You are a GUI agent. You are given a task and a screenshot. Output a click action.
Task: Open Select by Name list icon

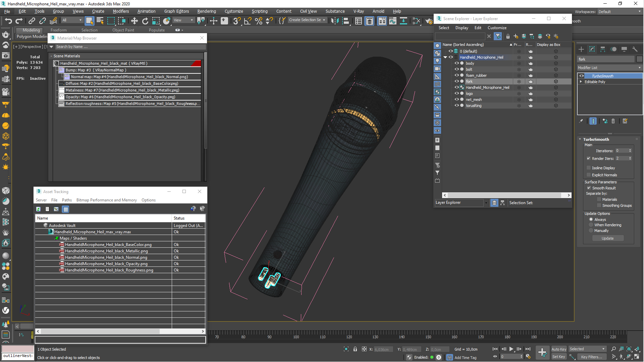tap(100, 21)
